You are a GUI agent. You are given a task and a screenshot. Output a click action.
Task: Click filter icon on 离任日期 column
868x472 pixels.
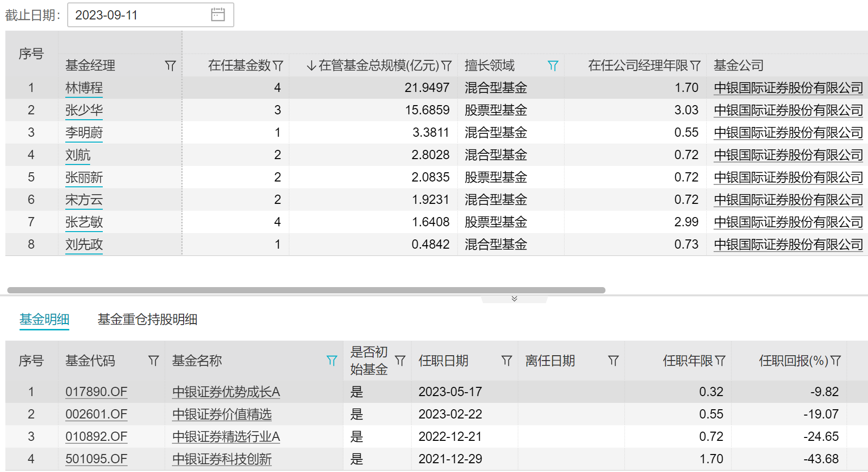click(613, 361)
